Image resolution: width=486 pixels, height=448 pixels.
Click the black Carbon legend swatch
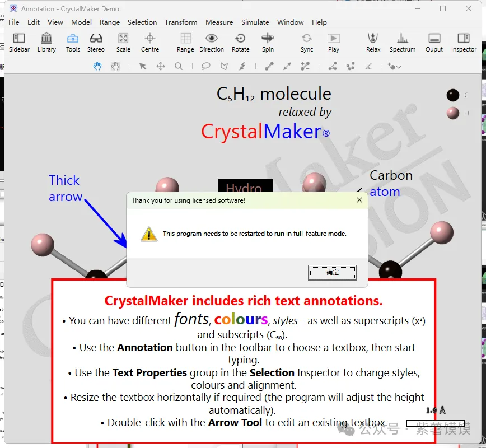453,95
